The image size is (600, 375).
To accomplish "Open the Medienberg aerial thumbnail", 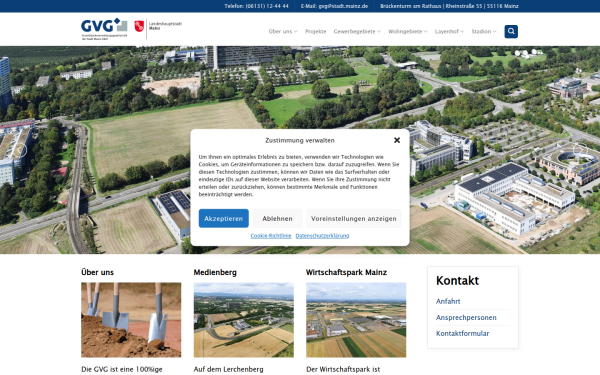I will [x=243, y=320].
